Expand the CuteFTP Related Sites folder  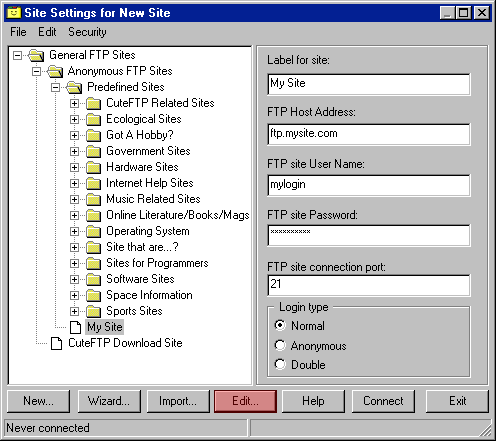click(x=74, y=103)
